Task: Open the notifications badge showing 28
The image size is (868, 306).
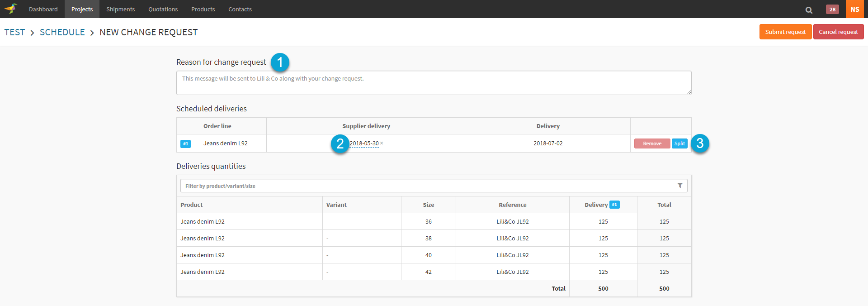Action: [832, 10]
